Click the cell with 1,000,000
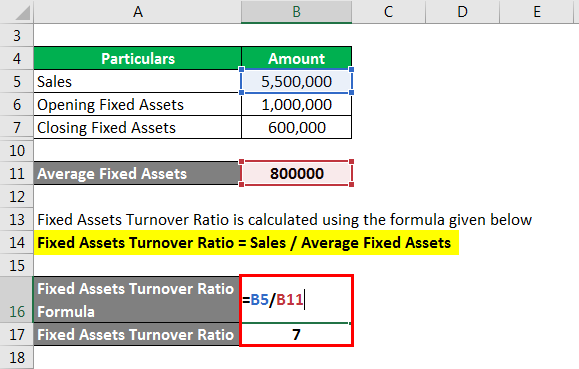Viewport: 579px width, 369px height. 297,105
